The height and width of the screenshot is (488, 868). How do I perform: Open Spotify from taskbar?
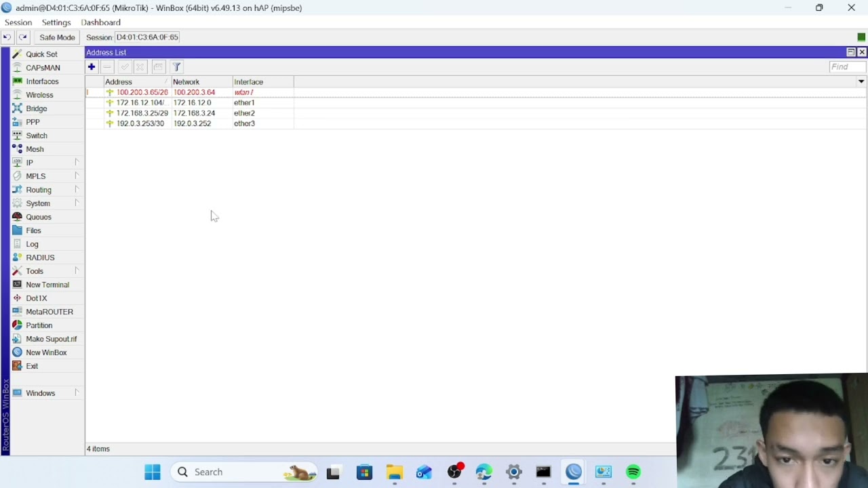(x=633, y=472)
